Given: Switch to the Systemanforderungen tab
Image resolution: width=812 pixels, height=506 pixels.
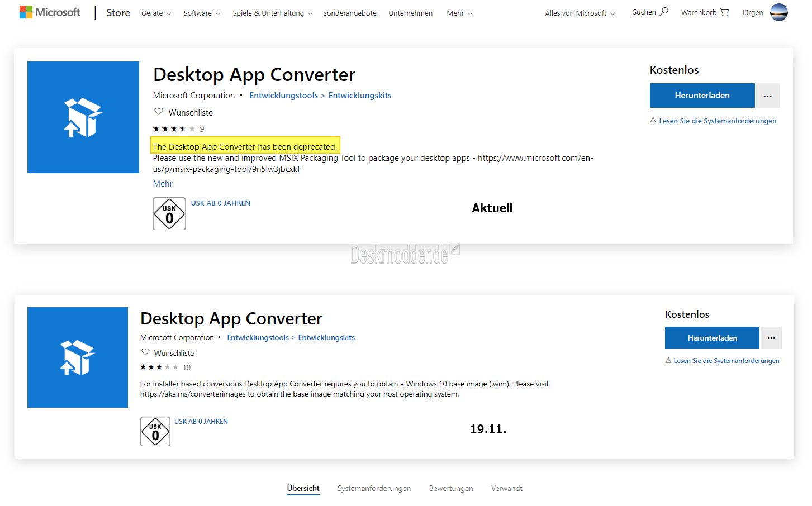Looking at the screenshot, I should 374,489.
